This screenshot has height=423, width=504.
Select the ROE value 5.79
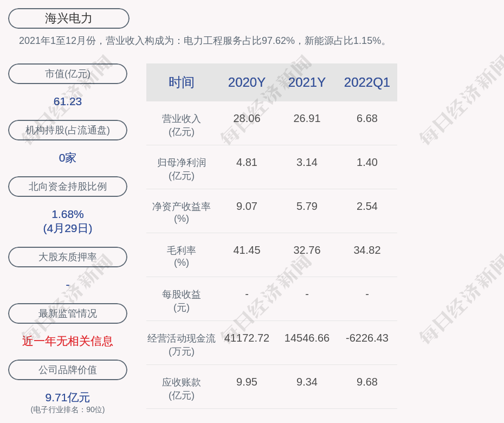[307, 206]
